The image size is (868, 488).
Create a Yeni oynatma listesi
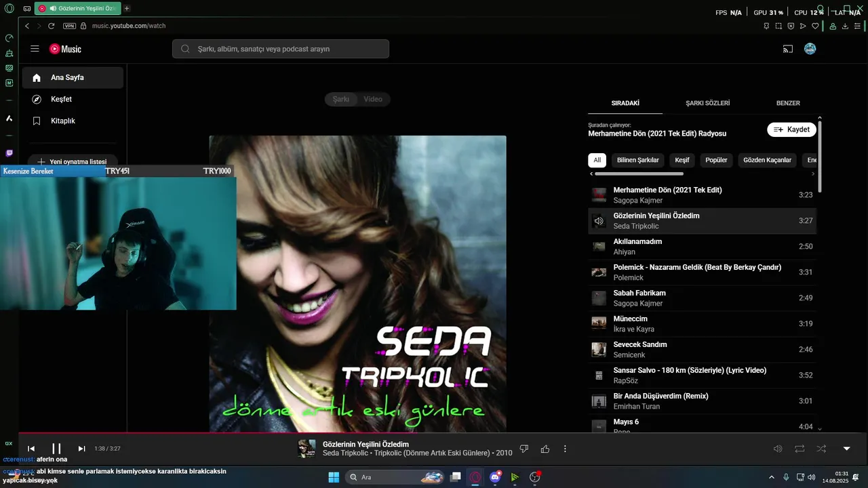tap(72, 162)
